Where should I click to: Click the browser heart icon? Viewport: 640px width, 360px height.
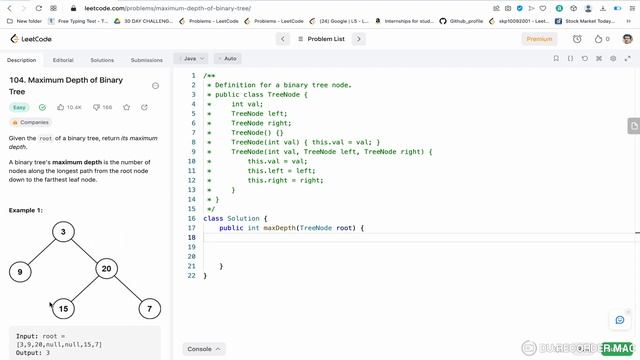pos(543,8)
